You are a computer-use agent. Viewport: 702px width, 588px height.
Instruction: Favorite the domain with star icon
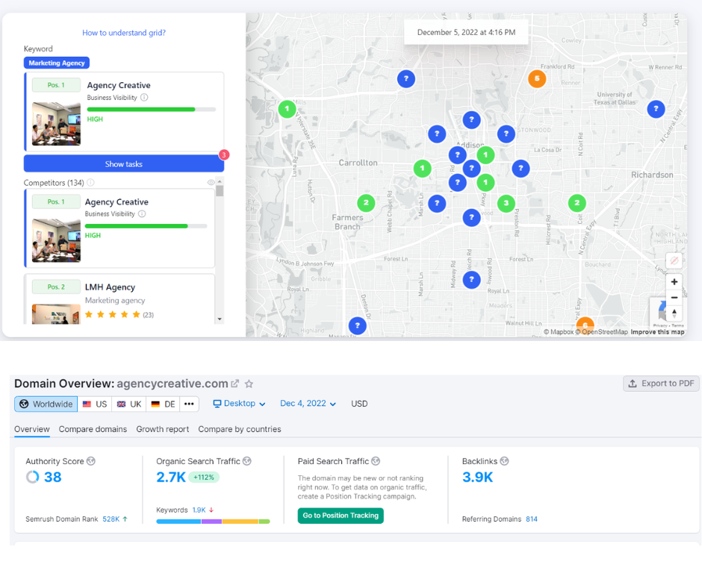(249, 384)
